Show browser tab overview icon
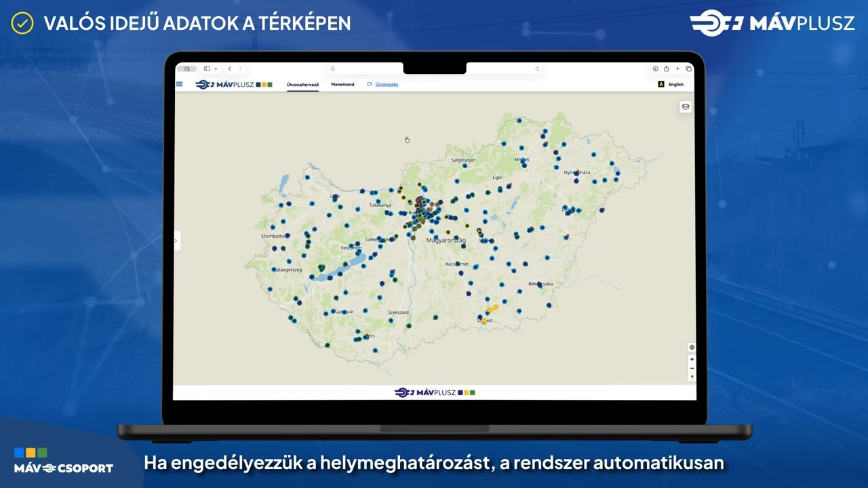The height and width of the screenshot is (488, 868). click(688, 68)
